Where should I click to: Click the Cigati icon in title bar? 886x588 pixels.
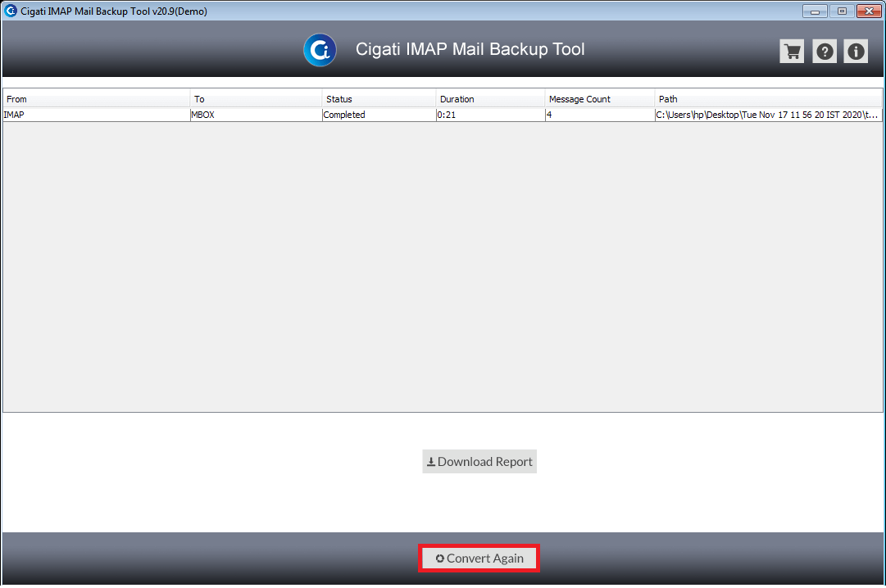10,11
